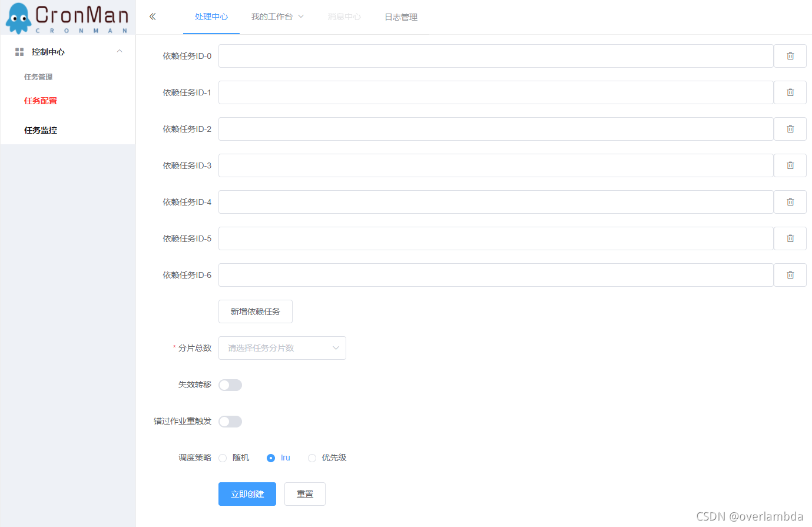Viewport: 812px width, 527px height.
Task: Focus the 依赖任务ID-1 input field
Action: pos(496,92)
